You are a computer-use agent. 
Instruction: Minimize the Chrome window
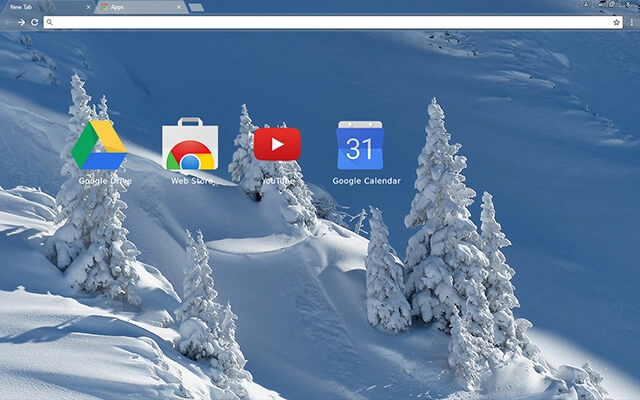click(601, 4)
